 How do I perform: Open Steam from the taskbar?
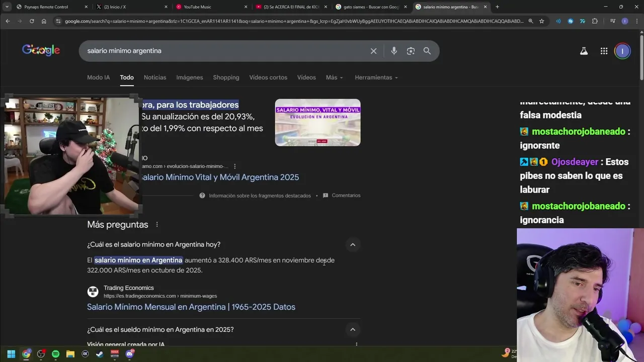point(100,354)
